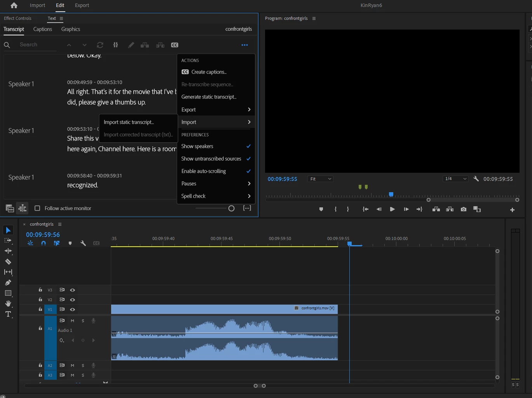Select the Type tool
This screenshot has height=398, width=532.
coord(8,314)
